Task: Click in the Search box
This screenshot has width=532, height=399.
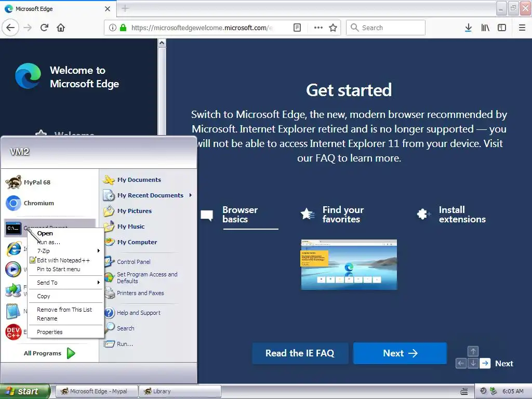Action: coord(385,28)
